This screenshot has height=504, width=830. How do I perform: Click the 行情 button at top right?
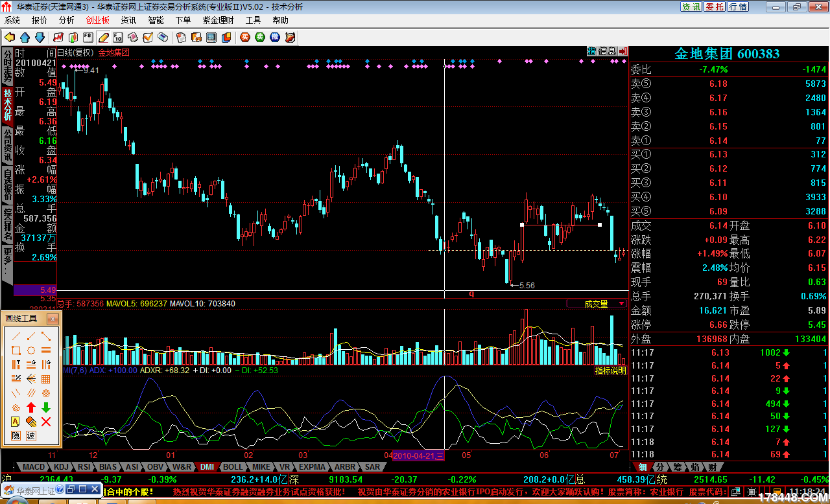(x=738, y=6)
